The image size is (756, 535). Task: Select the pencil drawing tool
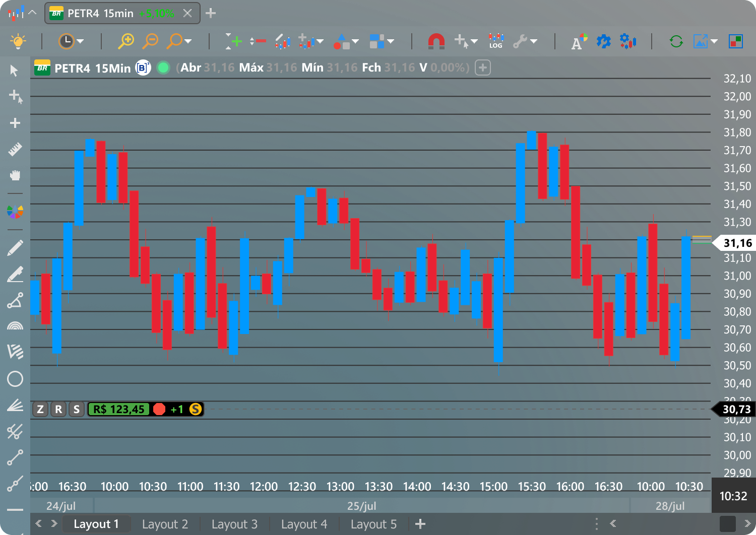[x=15, y=248]
